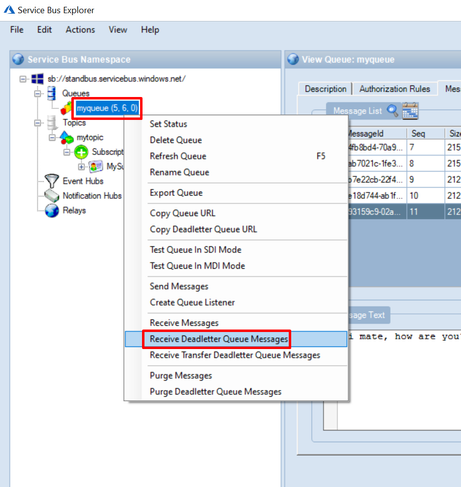Click the Message List calendar icon
461x487 pixels.
point(410,111)
